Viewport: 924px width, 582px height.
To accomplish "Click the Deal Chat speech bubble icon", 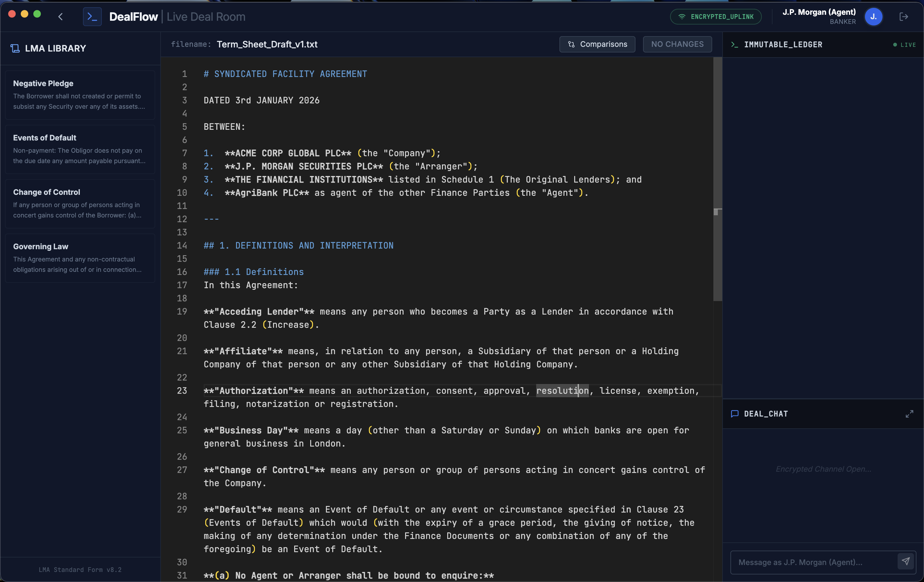I will (734, 414).
